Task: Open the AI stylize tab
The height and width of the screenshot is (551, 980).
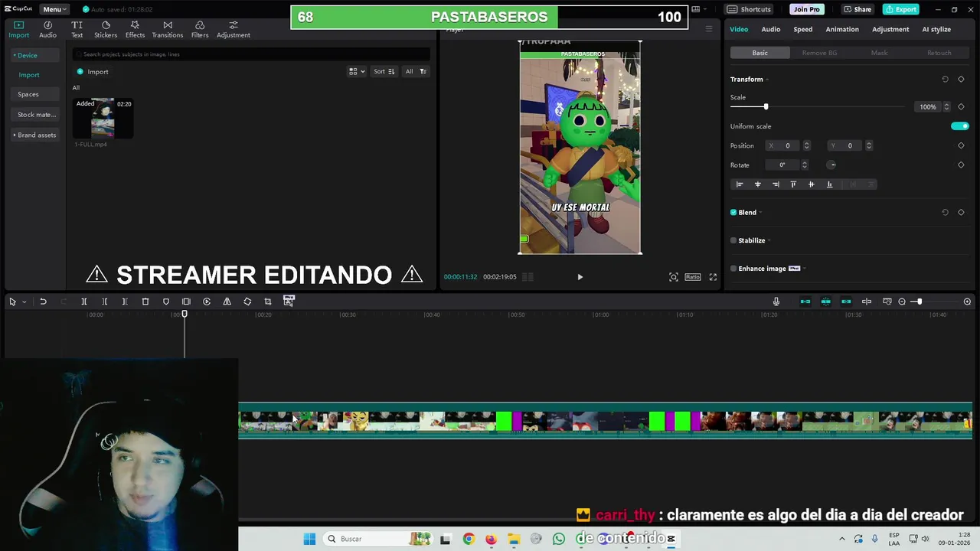Action: click(936, 29)
